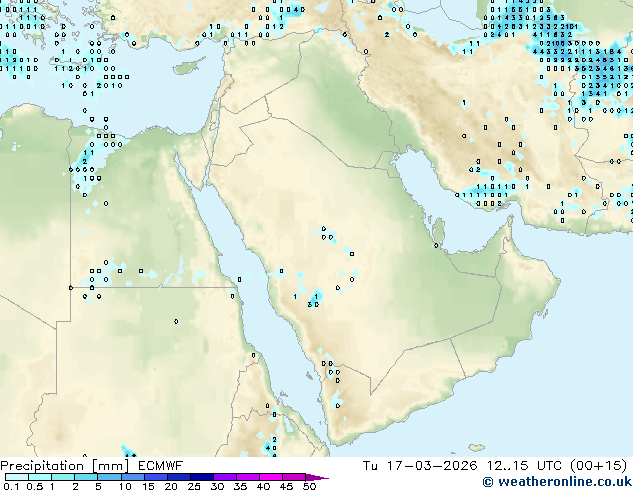Click the '25' legend value
The image size is (634, 490).
(x=194, y=486)
